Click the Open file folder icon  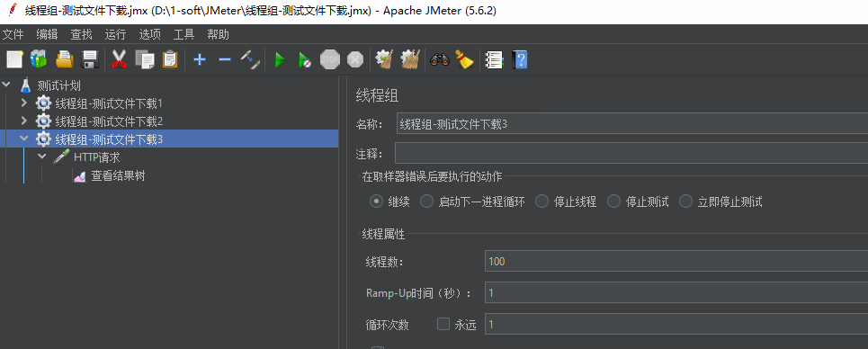(x=65, y=58)
